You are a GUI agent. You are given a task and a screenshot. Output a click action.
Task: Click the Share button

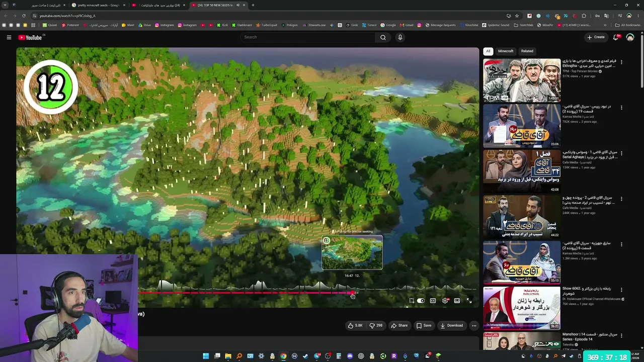[x=399, y=325]
